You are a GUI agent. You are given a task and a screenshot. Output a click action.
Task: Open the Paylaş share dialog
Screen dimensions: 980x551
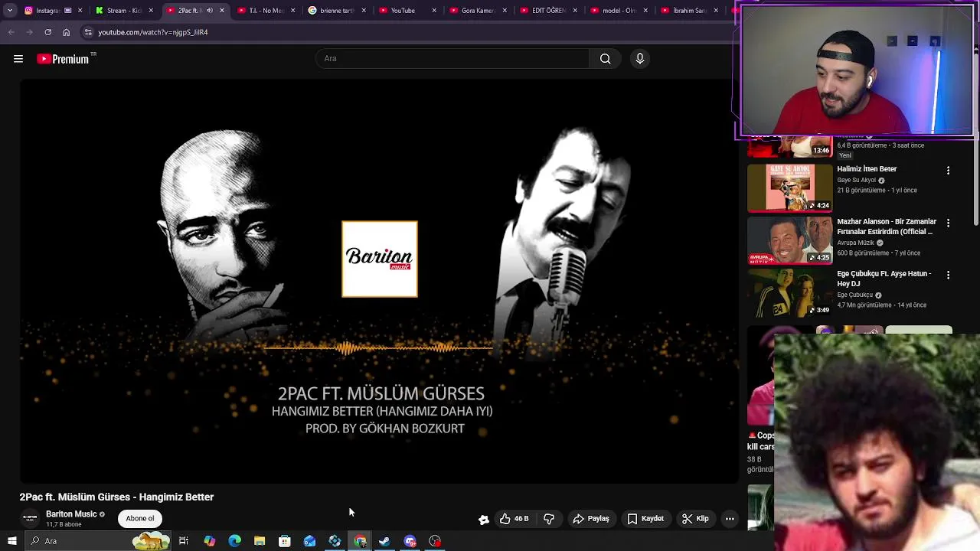tap(591, 519)
